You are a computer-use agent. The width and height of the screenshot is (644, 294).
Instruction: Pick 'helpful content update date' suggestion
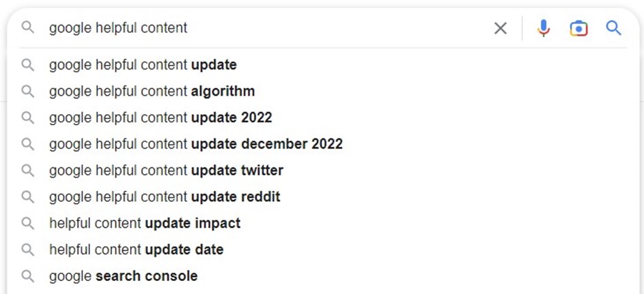click(323, 249)
